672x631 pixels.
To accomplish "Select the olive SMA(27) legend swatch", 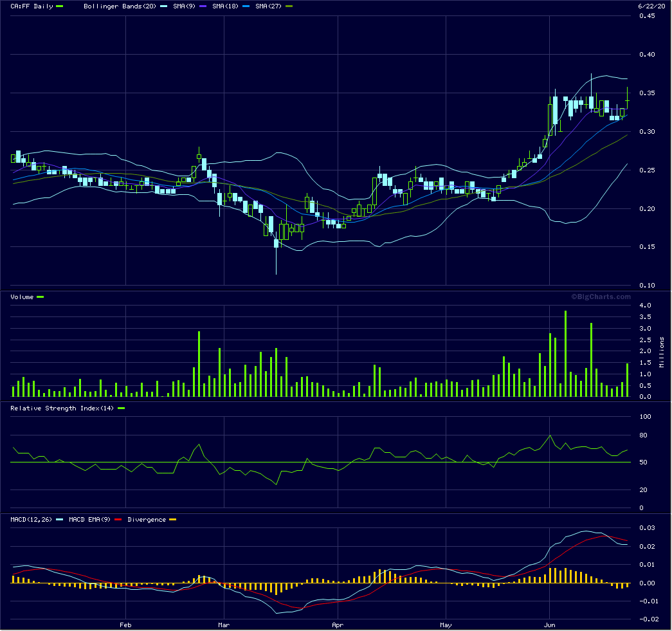I will tap(289, 6).
